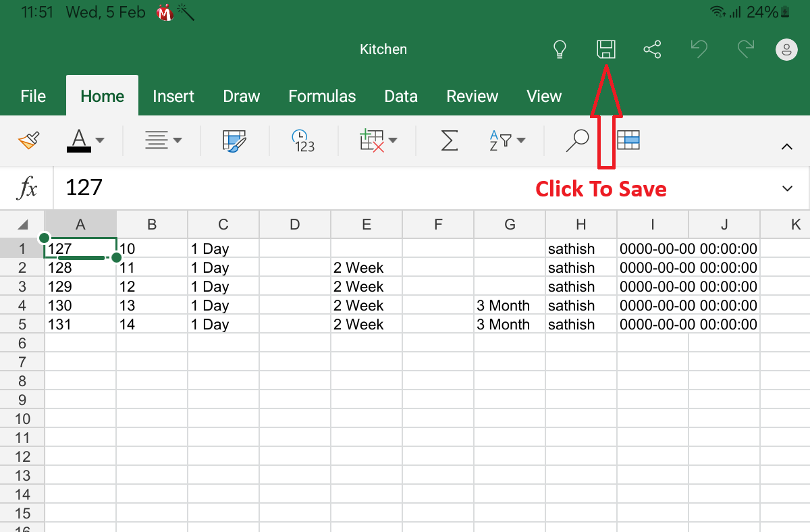Select the 3 Month cell in row 4
Screen dimensions: 810x532
pyautogui.click(x=510, y=305)
